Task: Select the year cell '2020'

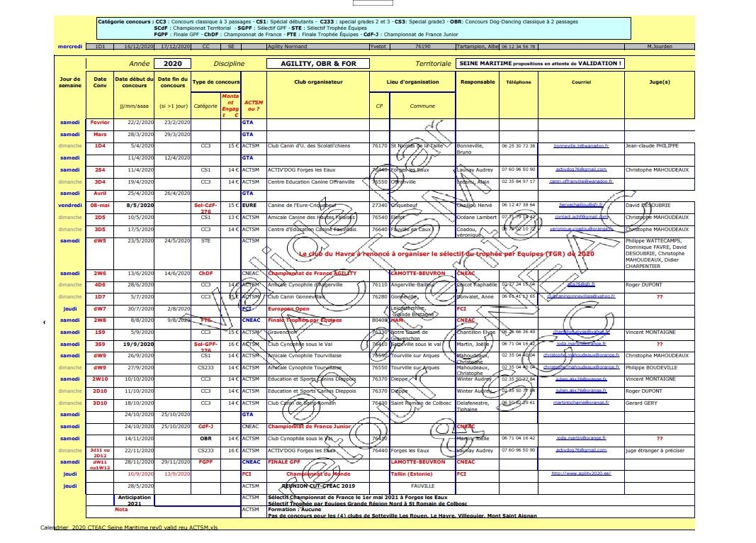Action: 173,64
